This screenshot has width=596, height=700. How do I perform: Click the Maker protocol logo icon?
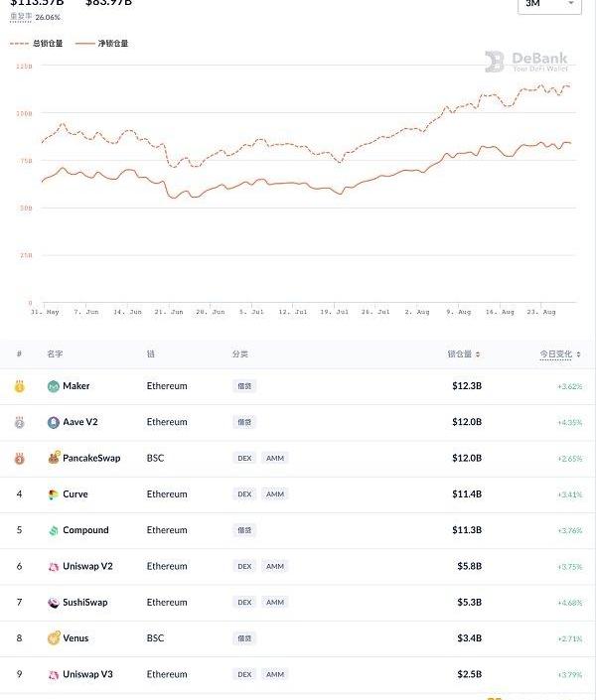pyautogui.click(x=54, y=386)
